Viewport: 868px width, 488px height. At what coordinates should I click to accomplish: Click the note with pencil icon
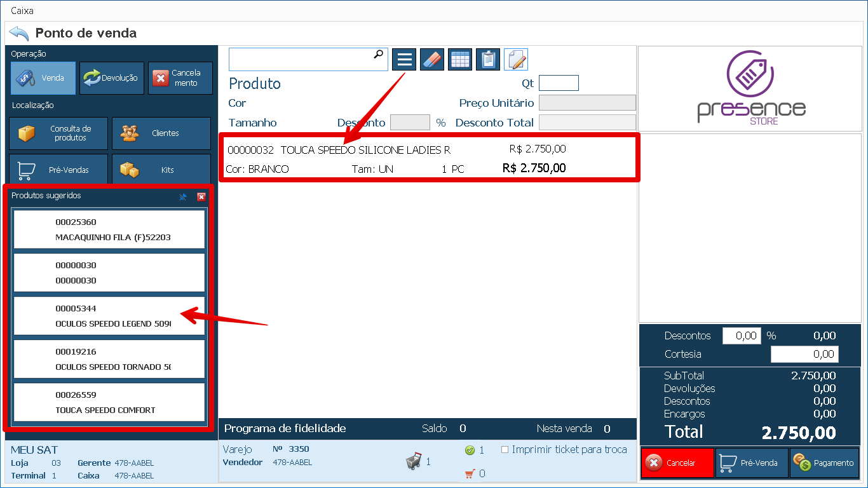tap(516, 60)
